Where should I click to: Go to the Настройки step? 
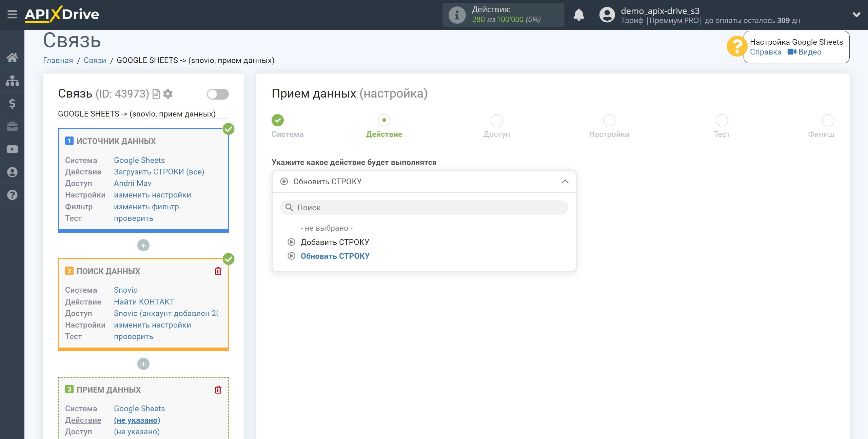click(609, 120)
